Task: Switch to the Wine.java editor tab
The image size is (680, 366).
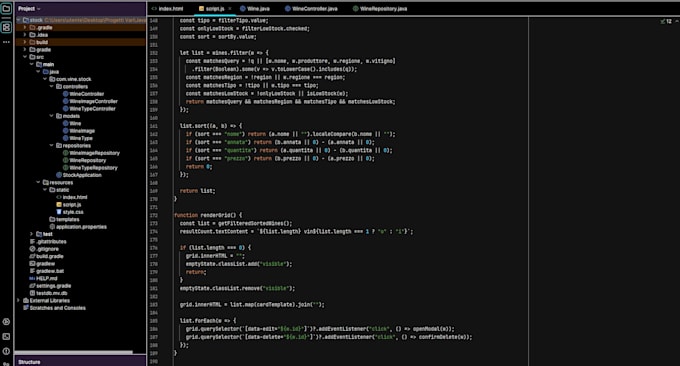Action: pos(255,9)
